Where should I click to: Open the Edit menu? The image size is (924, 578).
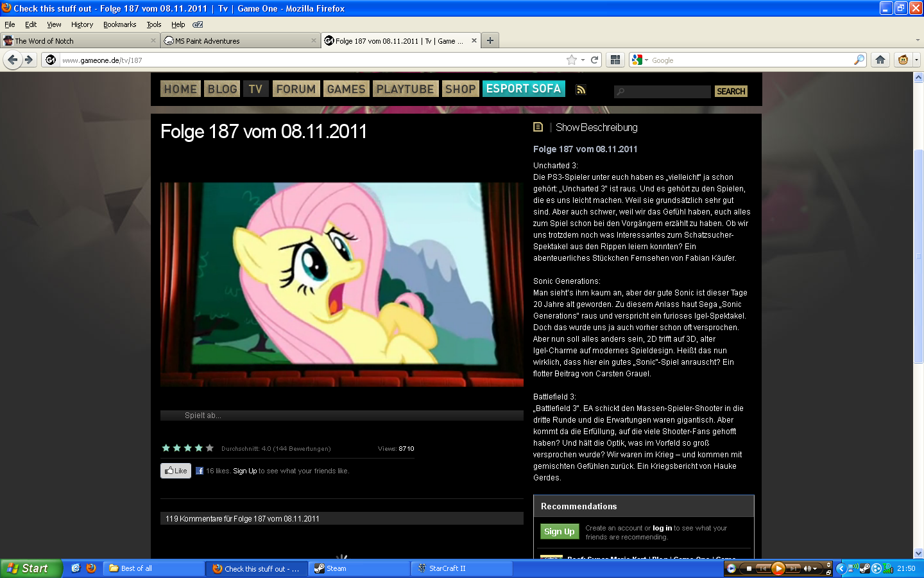click(31, 24)
